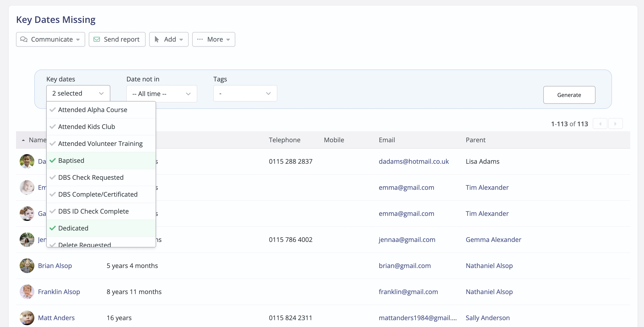Click the cursor icon on the Add button

tap(157, 39)
